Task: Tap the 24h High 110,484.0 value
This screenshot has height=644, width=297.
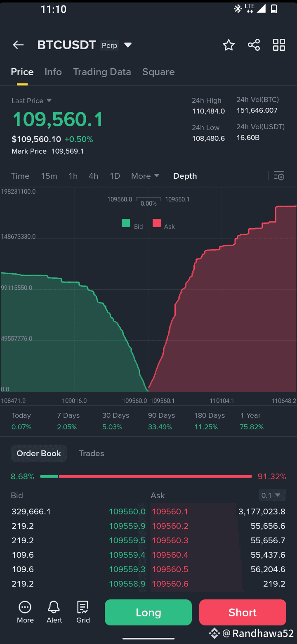Action: (208, 111)
